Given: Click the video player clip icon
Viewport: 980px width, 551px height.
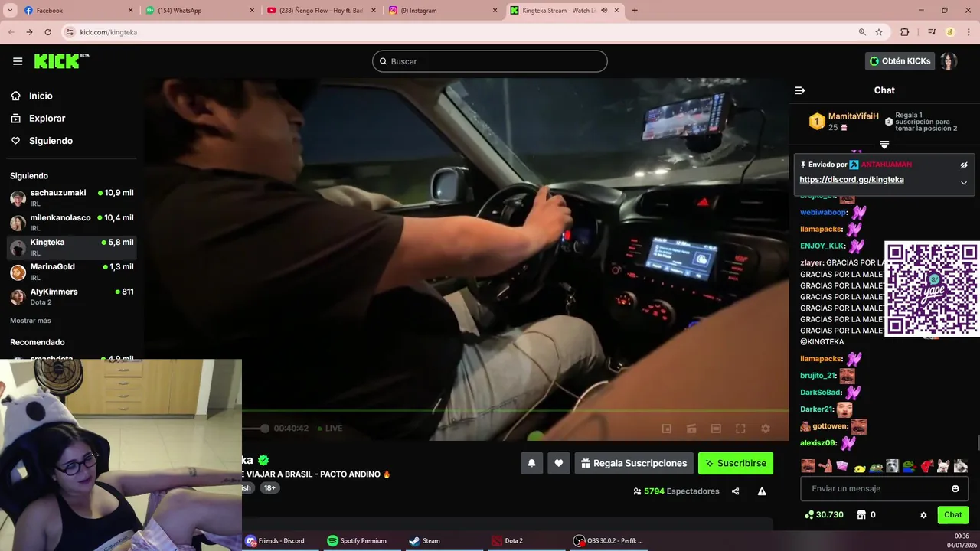Looking at the screenshot, I should [x=691, y=429].
